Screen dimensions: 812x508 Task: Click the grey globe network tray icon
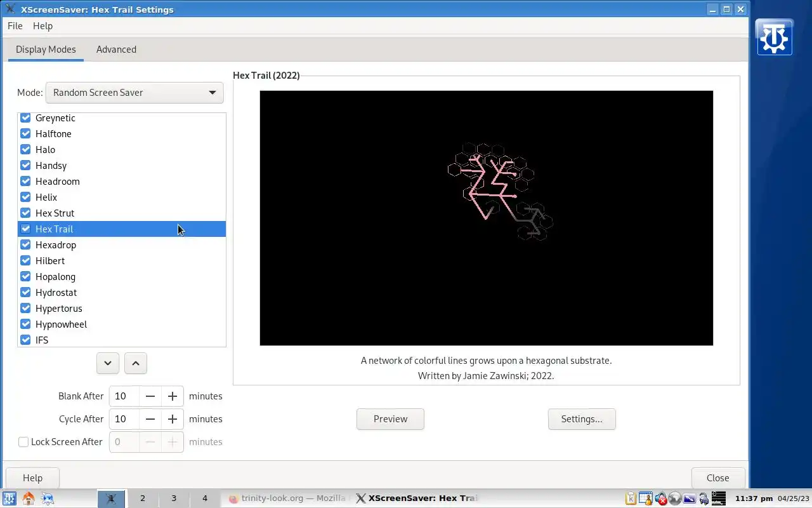(675, 498)
